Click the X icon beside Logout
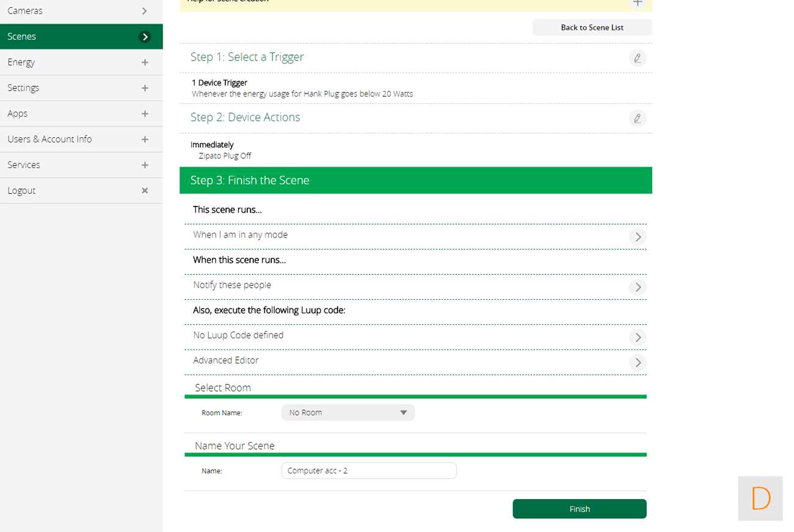 tap(145, 191)
